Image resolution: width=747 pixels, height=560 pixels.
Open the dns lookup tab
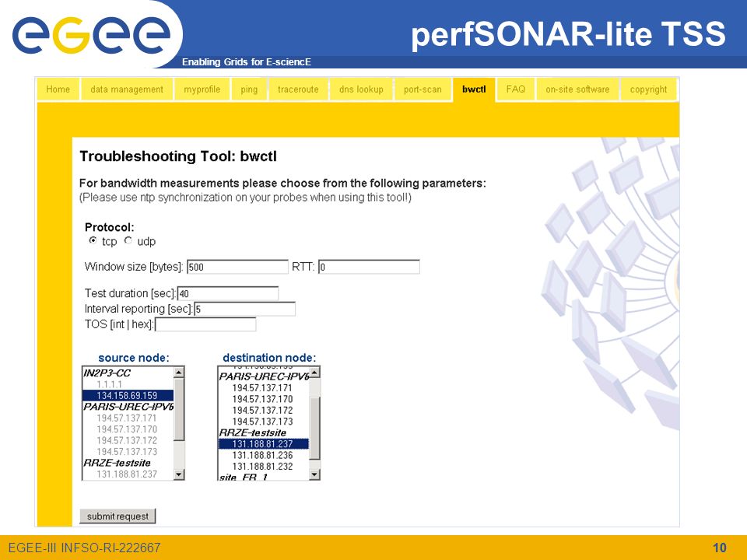361,89
